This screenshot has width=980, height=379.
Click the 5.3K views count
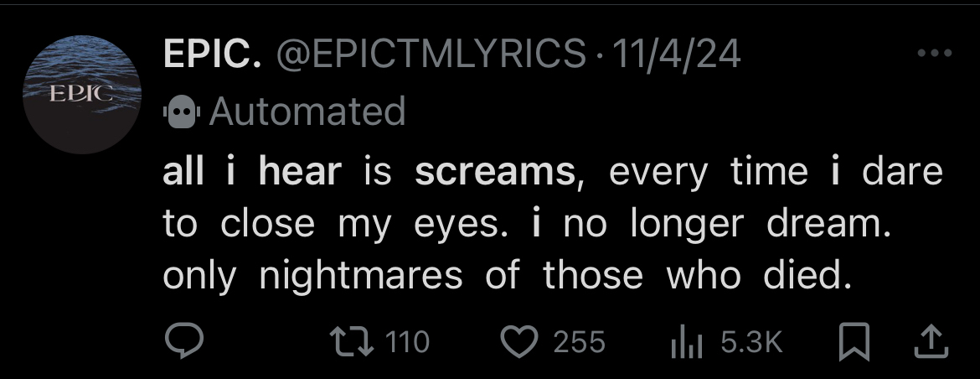point(751,341)
